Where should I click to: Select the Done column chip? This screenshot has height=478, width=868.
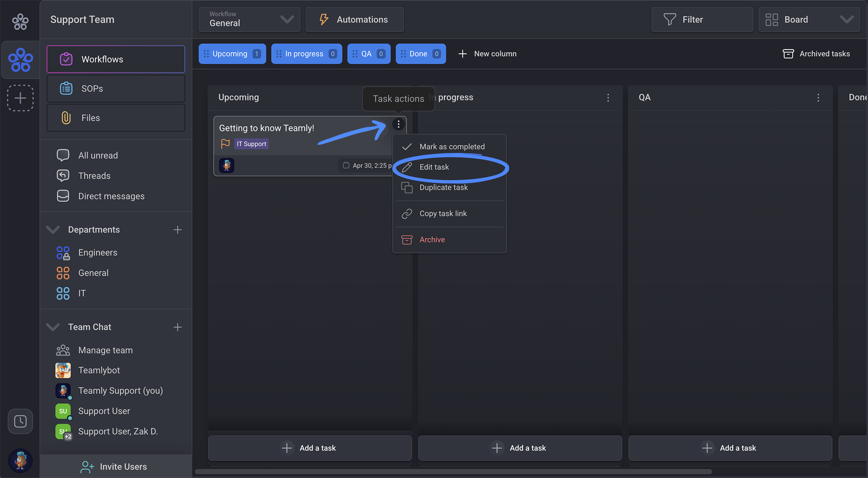421,54
